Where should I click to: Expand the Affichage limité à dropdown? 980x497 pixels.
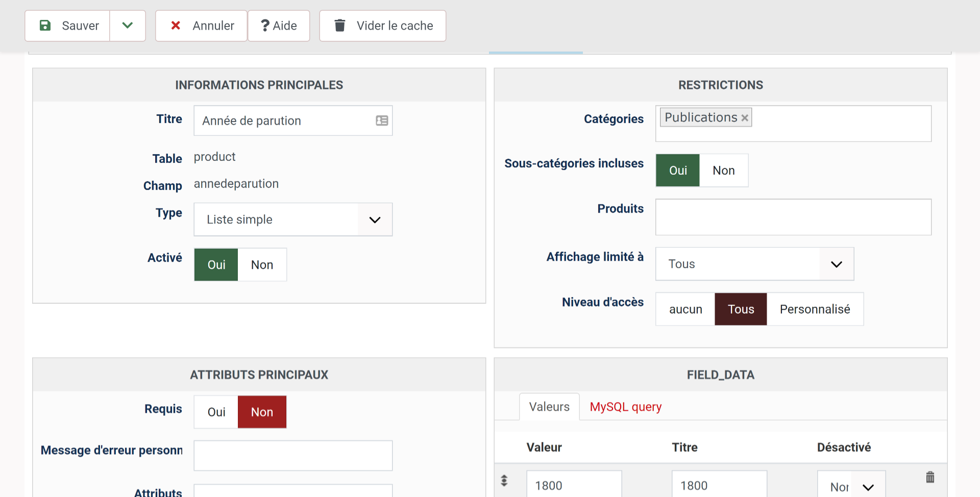point(754,264)
